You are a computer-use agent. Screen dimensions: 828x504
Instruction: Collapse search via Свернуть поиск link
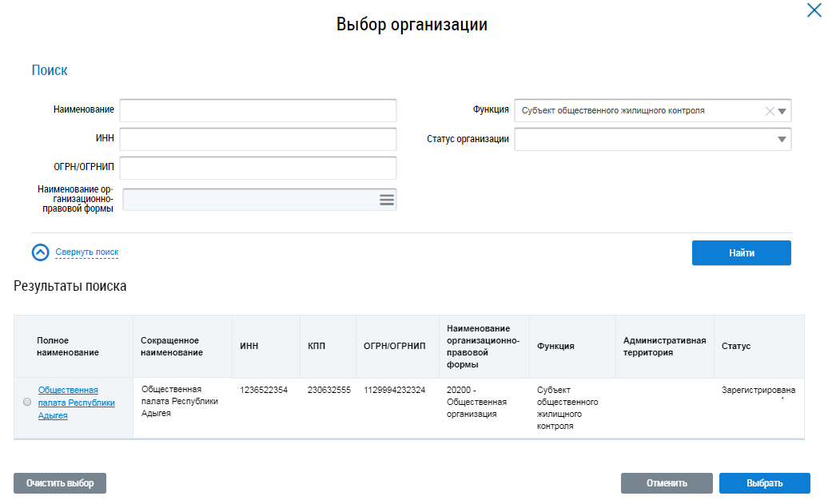(x=86, y=252)
